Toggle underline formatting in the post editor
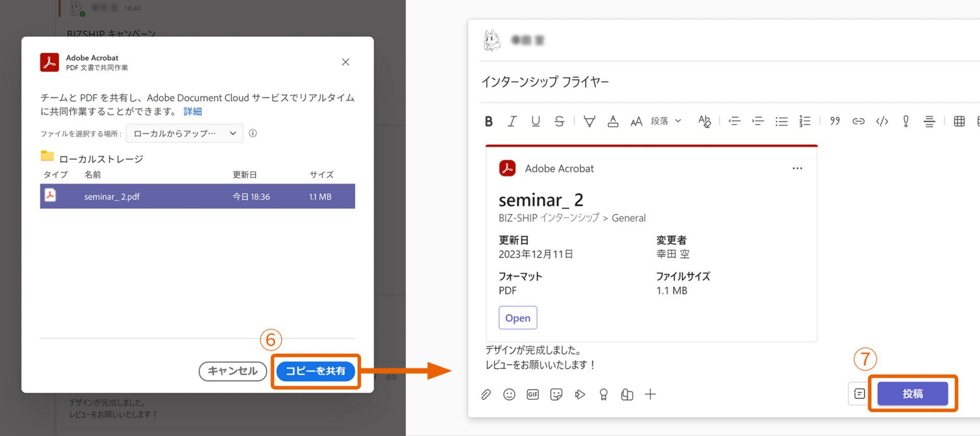 (535, 121)
